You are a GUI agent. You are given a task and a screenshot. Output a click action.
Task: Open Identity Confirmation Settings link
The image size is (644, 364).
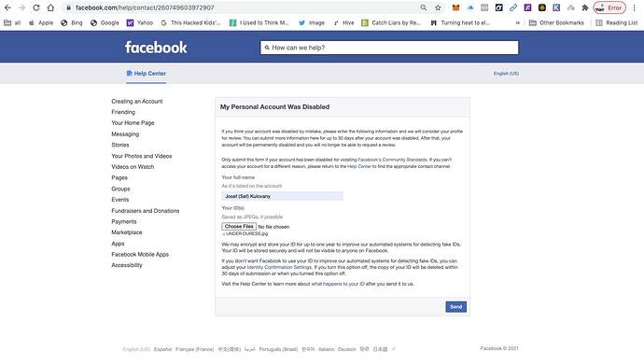pos(279,267)
